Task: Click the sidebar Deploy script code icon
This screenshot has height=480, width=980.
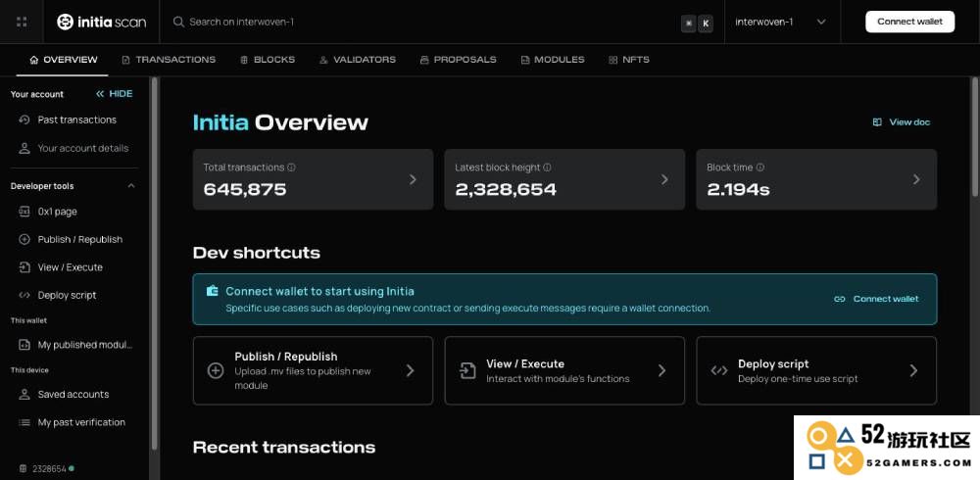Action: pyautogui.click(x=24, y=295)
